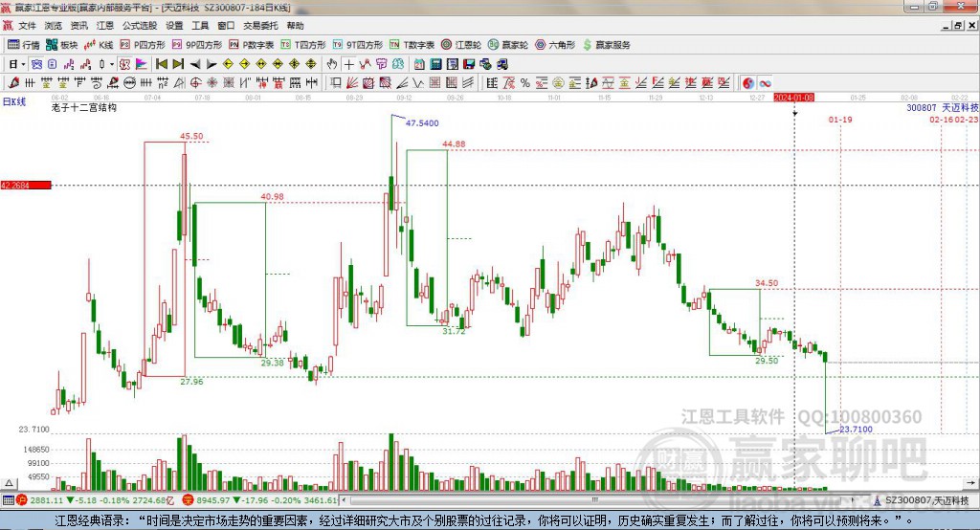Click the yin-yang taiji icon
Image resolution: width=980 pixels, height=530 pixels.
pyautogui.click(x=748, y=83)
